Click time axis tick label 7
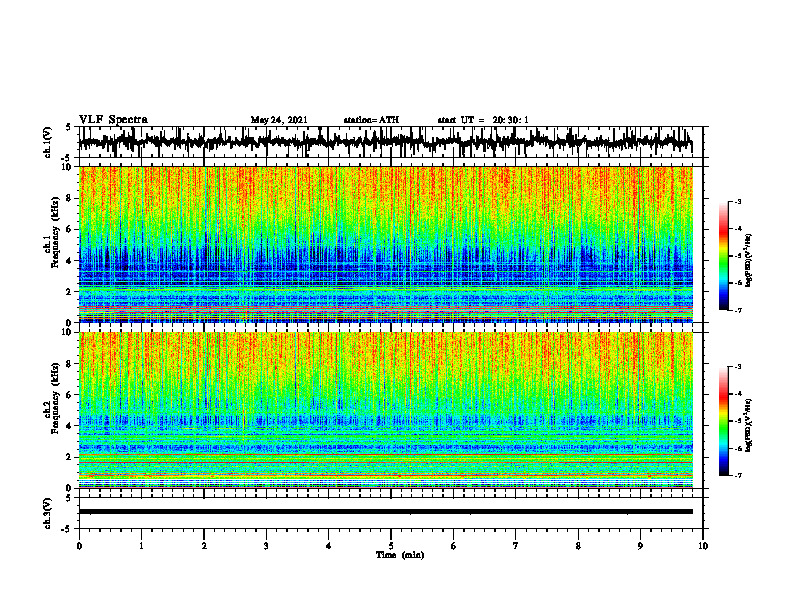Viewport: 792px width, 612px height. (516, 546)
